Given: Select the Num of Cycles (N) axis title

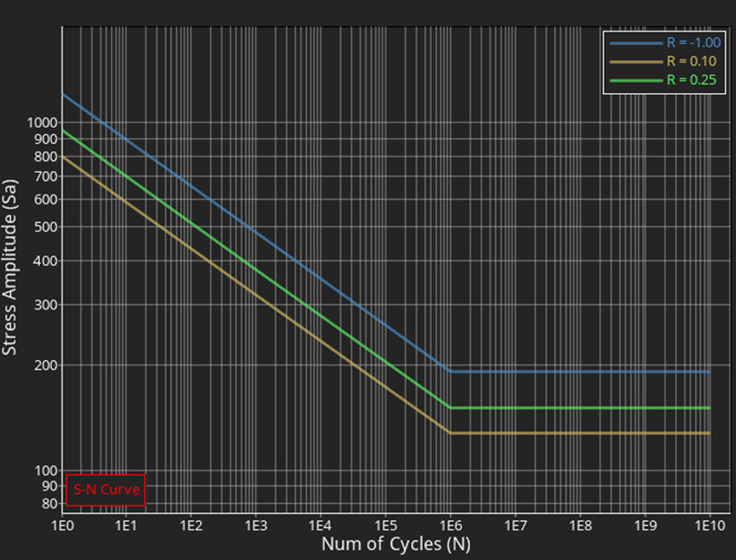Looking at the screenshot, I should (x=396, y=545).
